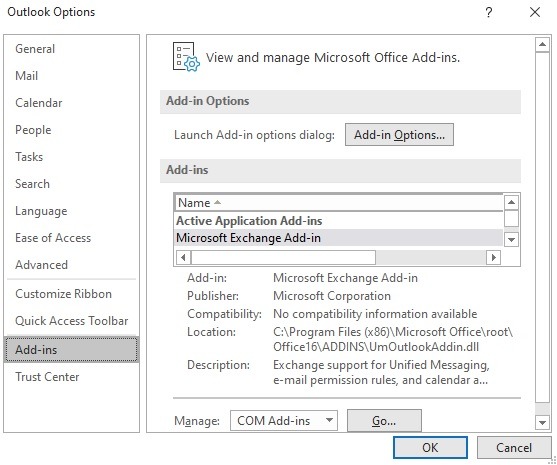Open Quick Access Toolbar settings
557x465 pixels.
(x=71, y=321)
